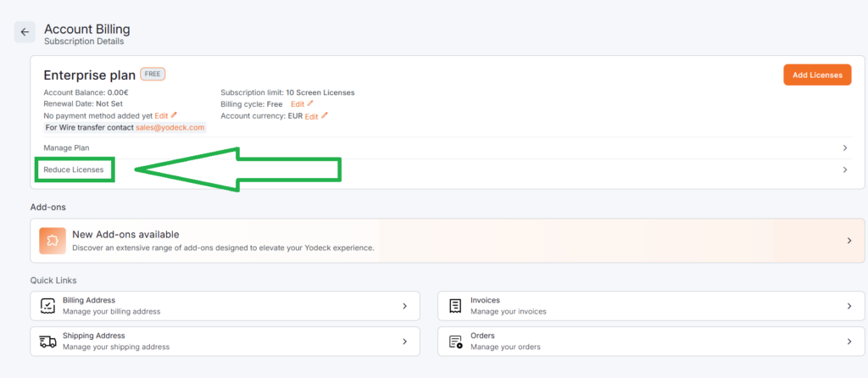The height and width of the screenshot is (378, 868).
Task: Click the Add-ons puzzle piece icon
Action: (x=52, y=241)
